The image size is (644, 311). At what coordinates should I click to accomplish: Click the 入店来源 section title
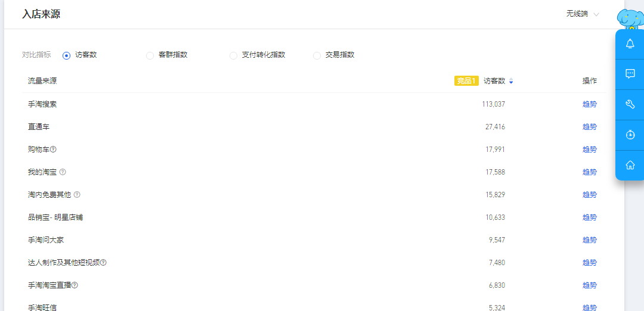tap(42, 14)
